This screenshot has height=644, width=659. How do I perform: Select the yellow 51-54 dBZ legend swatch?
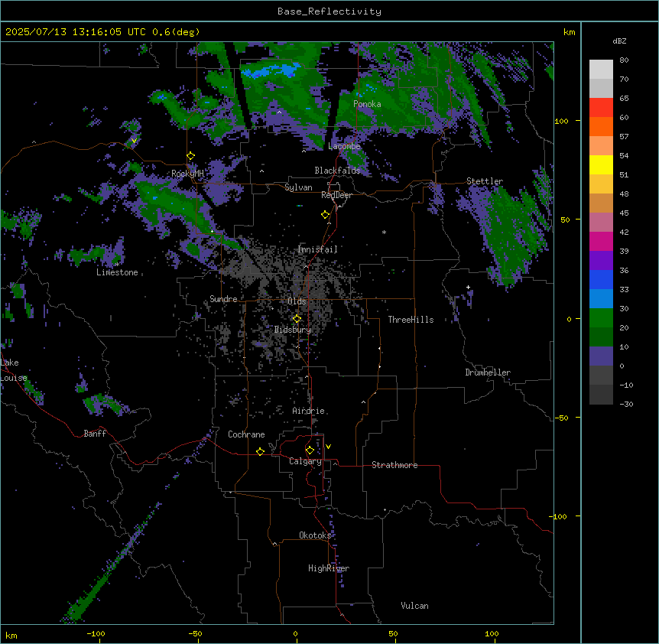click(601, 164)
